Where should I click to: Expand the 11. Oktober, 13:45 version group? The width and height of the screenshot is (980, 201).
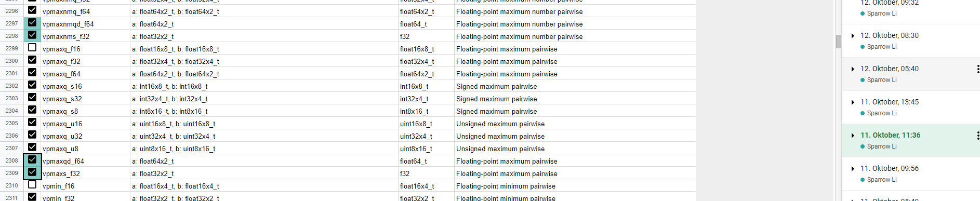point(853,102)
